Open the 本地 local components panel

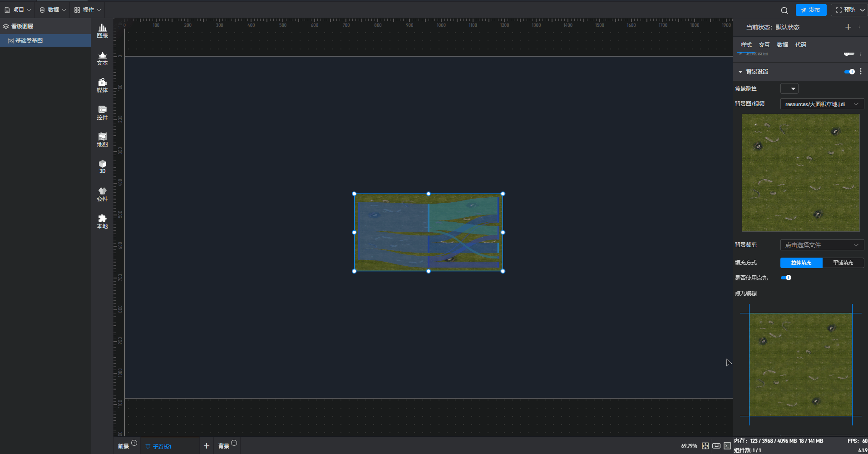tap(102, 221)
